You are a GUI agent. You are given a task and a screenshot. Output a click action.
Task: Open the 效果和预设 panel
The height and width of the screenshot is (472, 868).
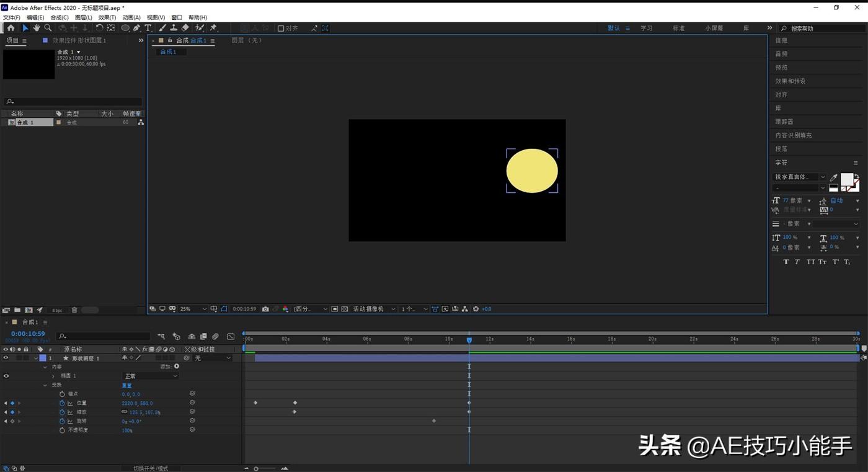point(790,81)
